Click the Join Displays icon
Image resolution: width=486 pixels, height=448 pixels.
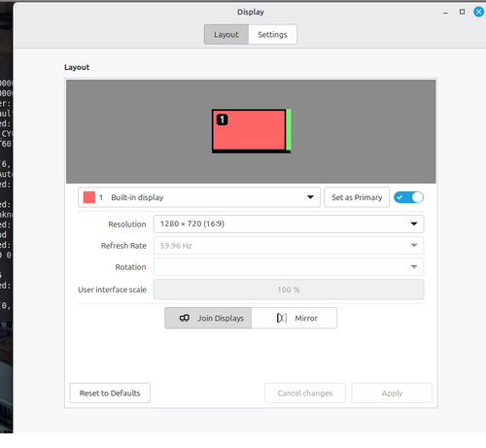point(185,318)
